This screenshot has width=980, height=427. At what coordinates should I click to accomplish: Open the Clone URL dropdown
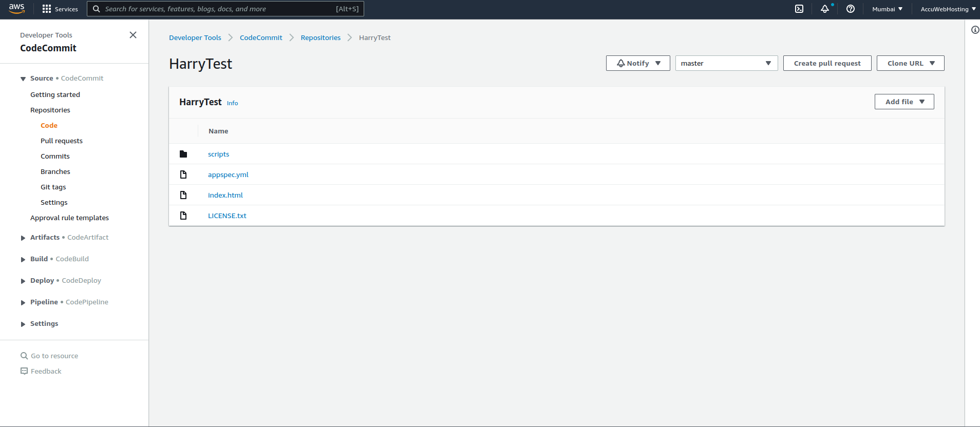click(910, 63)
